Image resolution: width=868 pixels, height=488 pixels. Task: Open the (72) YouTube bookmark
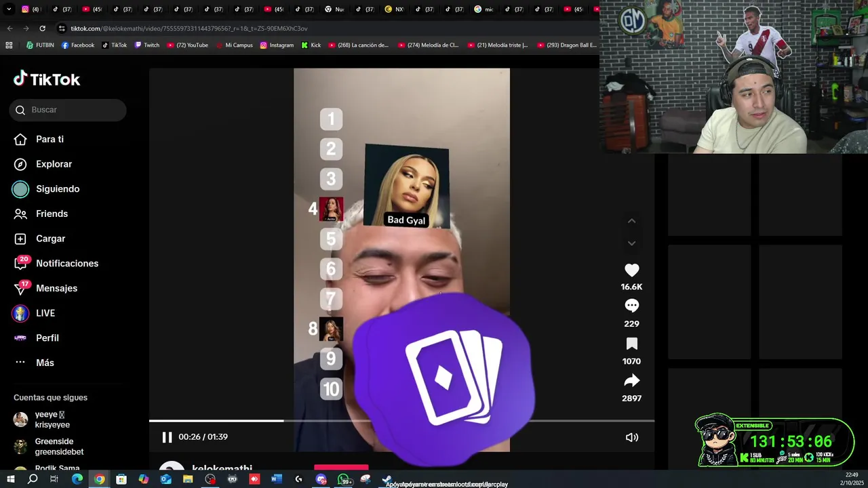pyautogui.click(x=187, y=45)
